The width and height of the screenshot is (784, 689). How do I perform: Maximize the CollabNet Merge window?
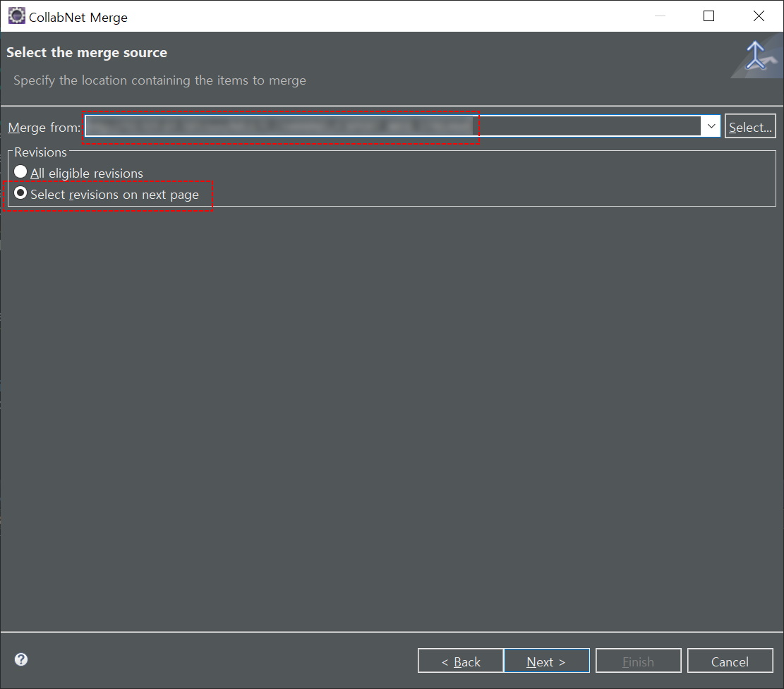click(708, 16)
